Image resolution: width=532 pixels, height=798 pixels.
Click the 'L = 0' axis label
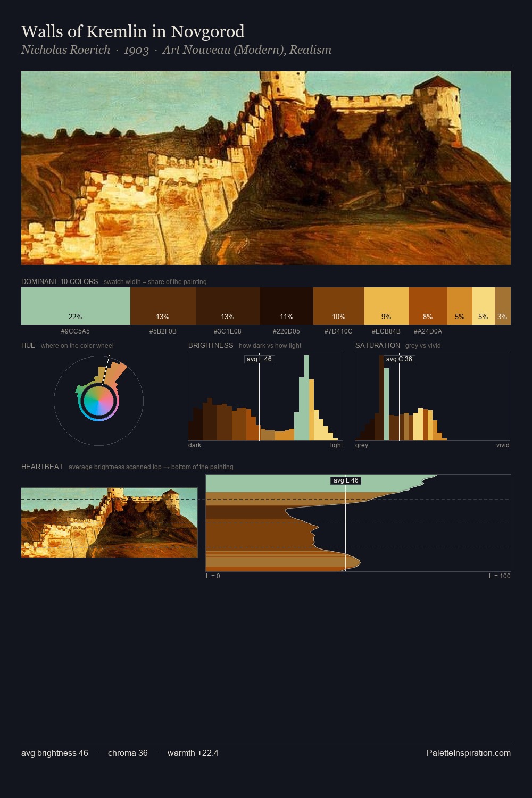click(213, 576)
